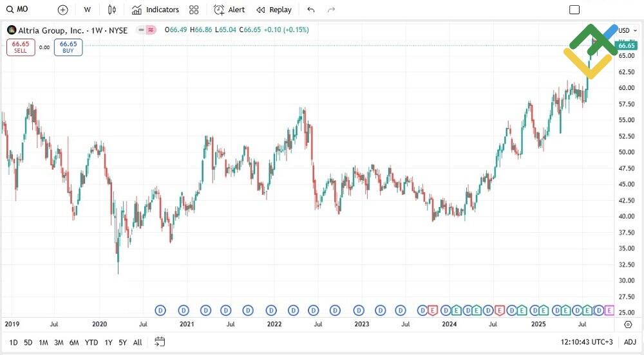This screenshot has height=355, width=644.
Task: Select the 1M date range
Action: (43, 342)
